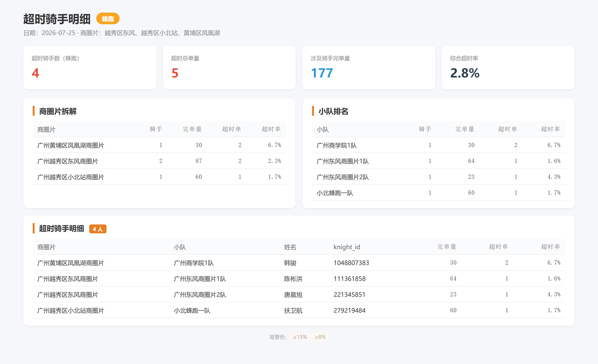The image size is (598, 364).
Task: Click 超时率 6.7% in 韩骏's row
Action: (x=554, y=263)
